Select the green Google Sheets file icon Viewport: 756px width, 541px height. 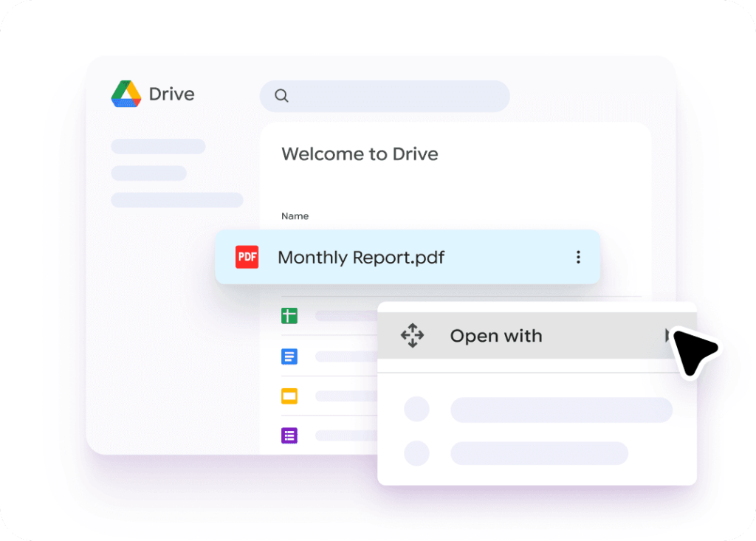click(291, 315)
